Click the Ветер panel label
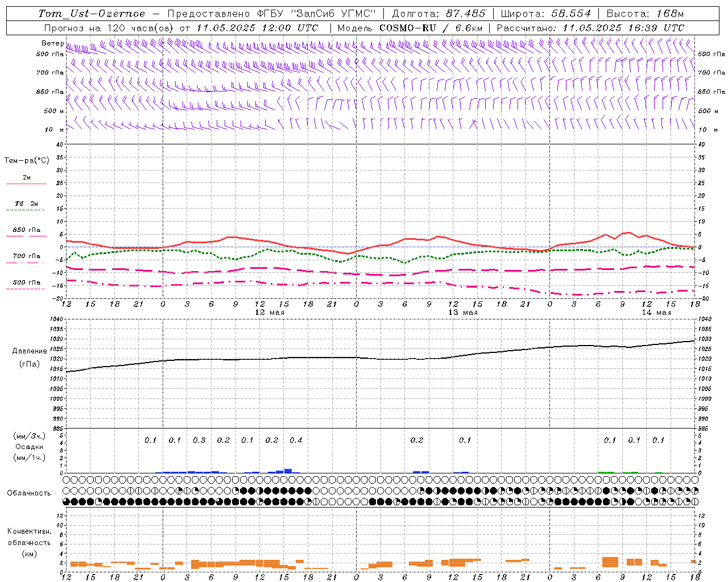 52,43
